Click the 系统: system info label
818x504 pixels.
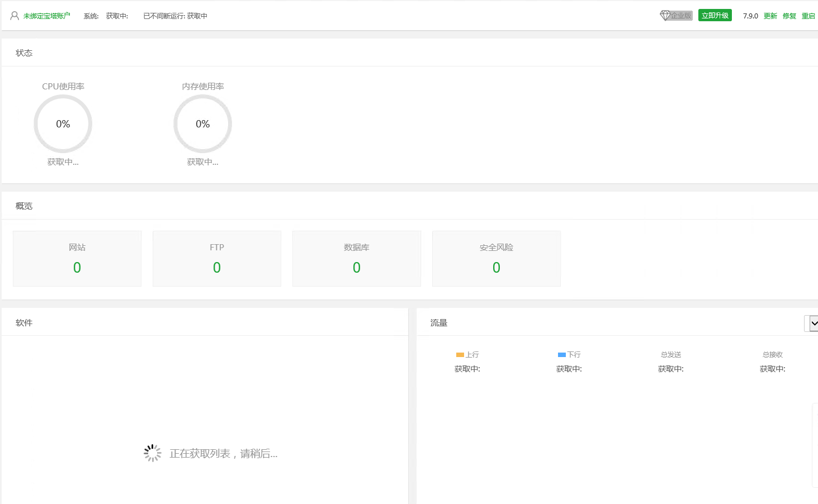tap(91, 16)
